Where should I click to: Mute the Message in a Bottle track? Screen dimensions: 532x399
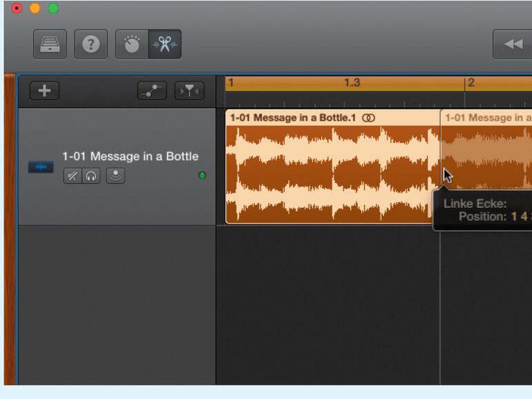click(x=73, y=176)
